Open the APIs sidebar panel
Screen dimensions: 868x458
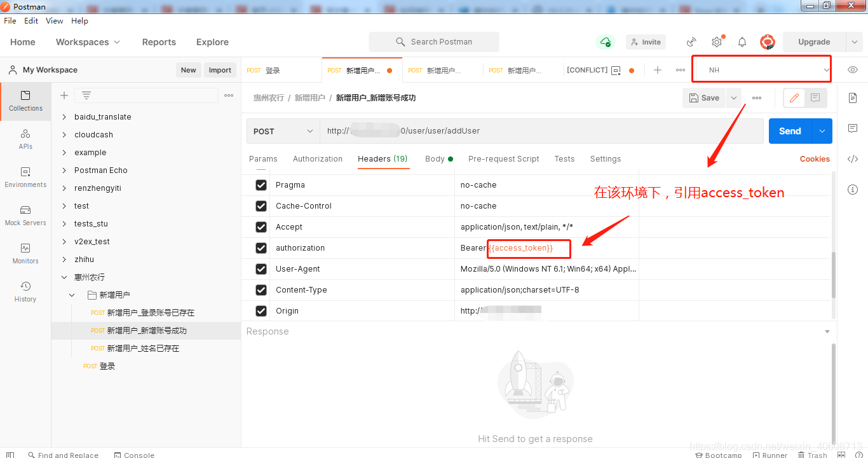(x=25, y=139)
